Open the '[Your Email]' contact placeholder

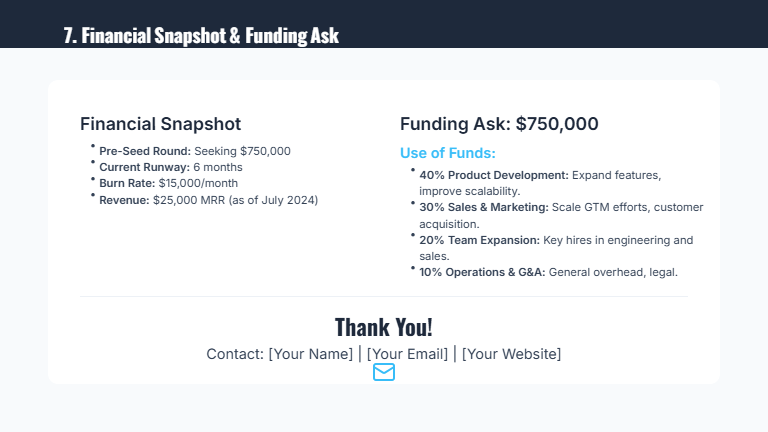coord(407,354)
